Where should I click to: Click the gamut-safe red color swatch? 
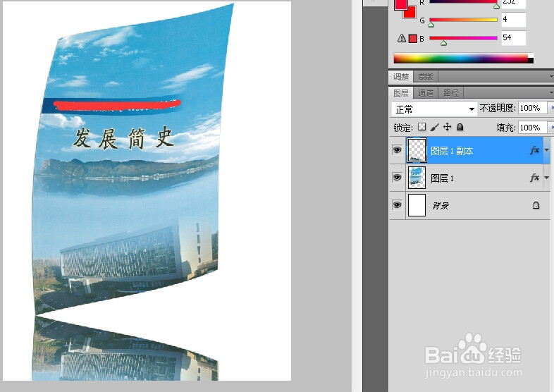[x=412, y=39]
